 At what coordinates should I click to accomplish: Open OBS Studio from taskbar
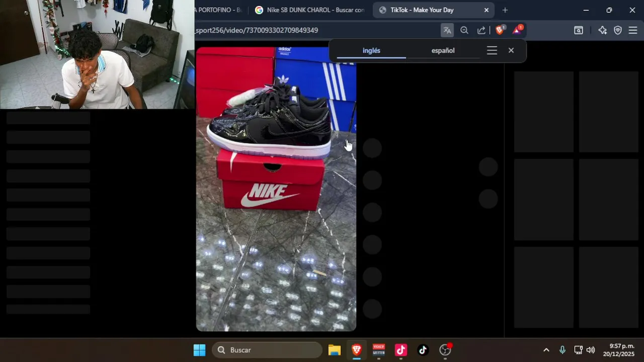point(445,350)
